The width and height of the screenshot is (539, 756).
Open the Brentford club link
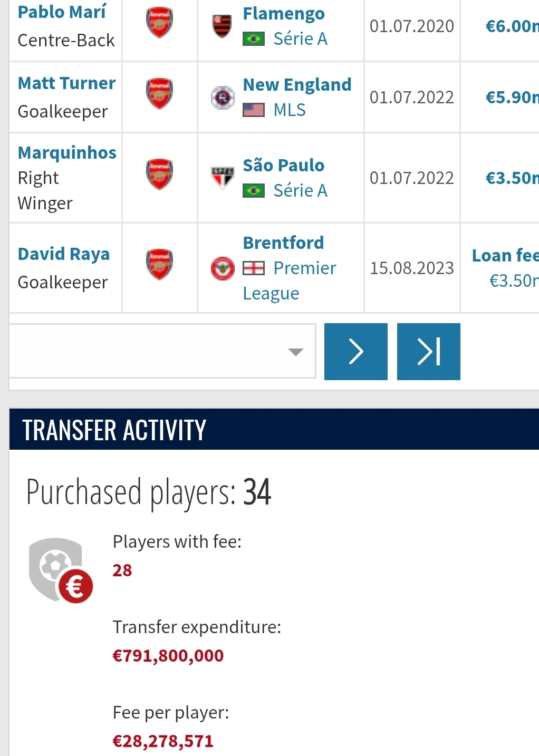(283, 243)
